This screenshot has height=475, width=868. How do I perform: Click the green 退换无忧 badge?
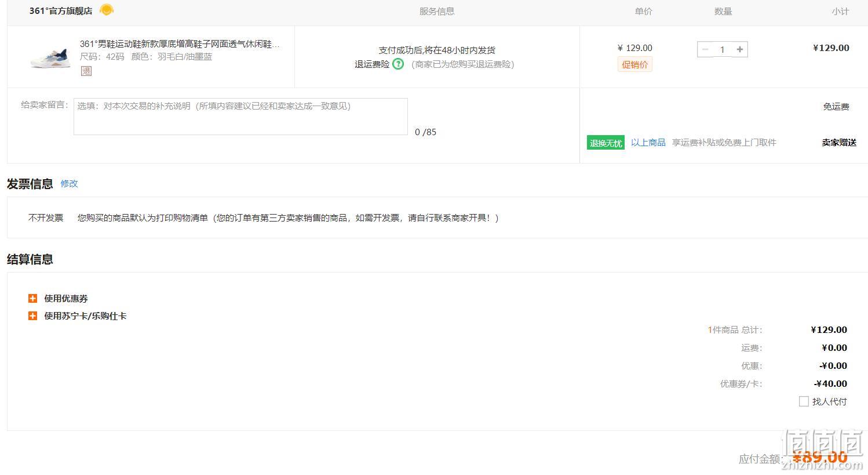606,143
